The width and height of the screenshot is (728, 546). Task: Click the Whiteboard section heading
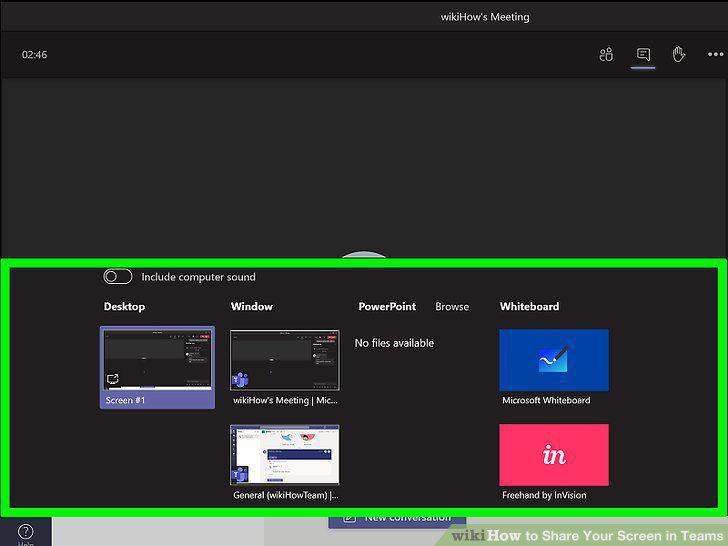[529, 306]
